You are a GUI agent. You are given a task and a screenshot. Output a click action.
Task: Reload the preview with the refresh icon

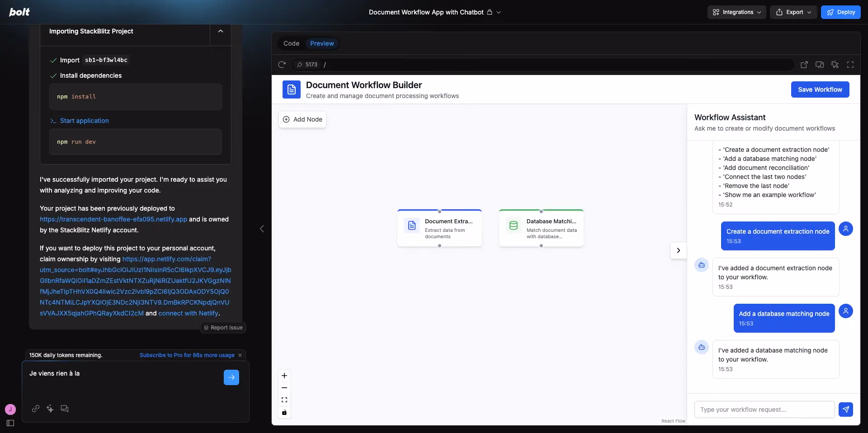(282, 65)
